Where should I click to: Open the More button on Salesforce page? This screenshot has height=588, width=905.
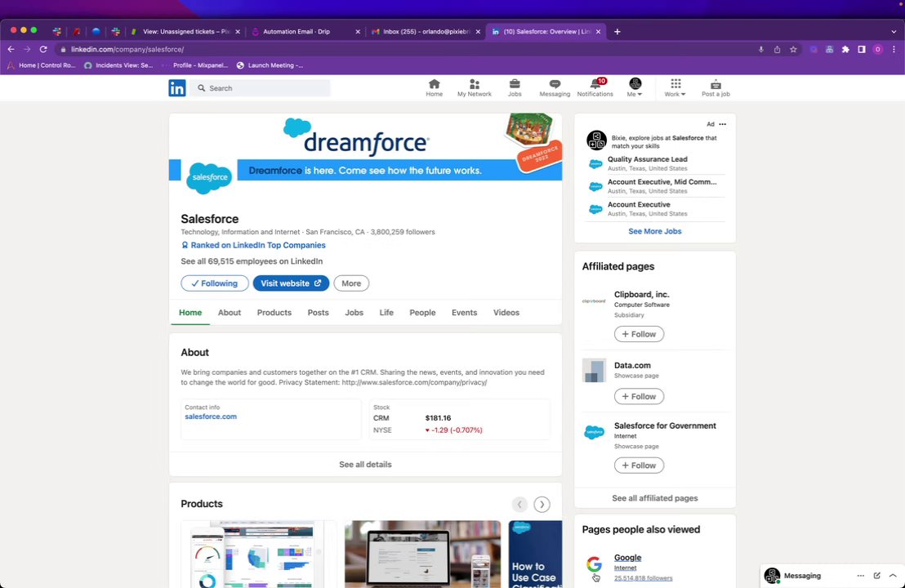(351, 283)
